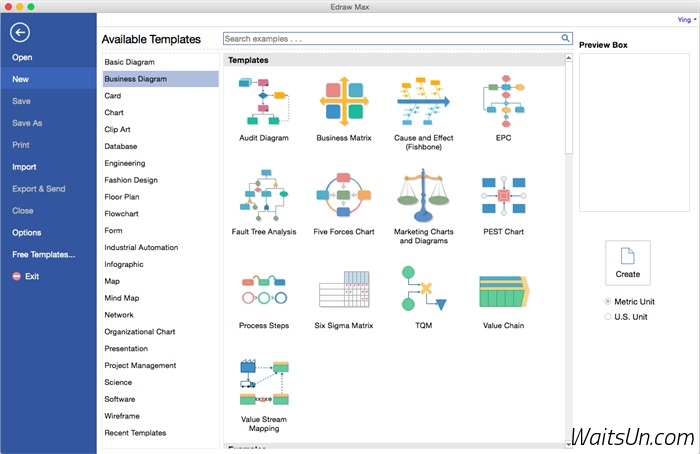Open the Five Forces Chart icon
This screenshot has height=454, width=700.
tap(344, 196)
